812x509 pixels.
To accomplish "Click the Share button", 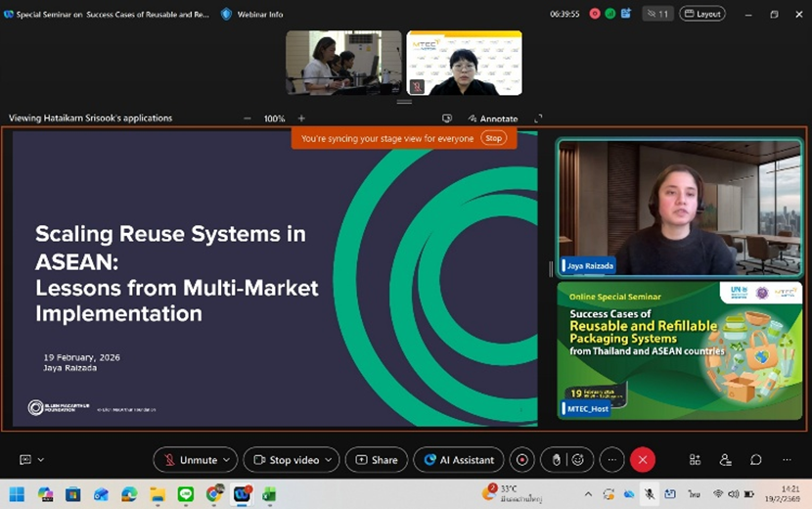I will pos(377,460).
